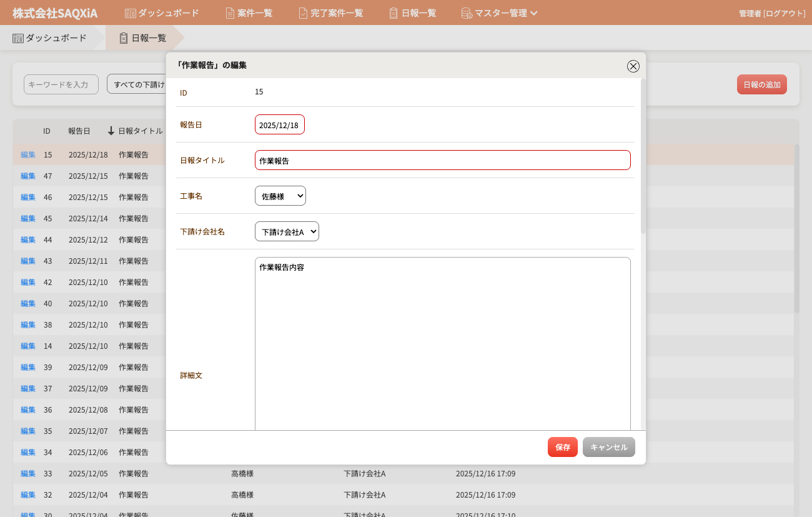Click the dashboard icon in top navigation
812x517 pixels.
pos(130,13)
